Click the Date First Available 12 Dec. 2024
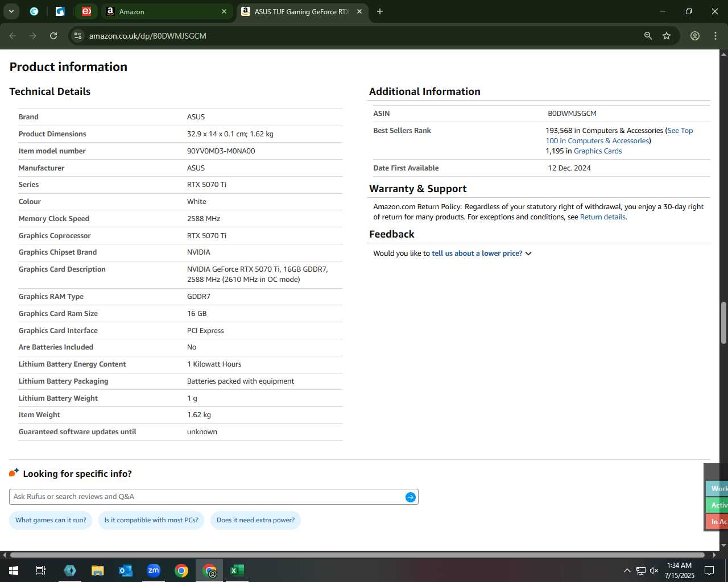The image size is (728, 582). pyautogui.click(x=569, y=168)
